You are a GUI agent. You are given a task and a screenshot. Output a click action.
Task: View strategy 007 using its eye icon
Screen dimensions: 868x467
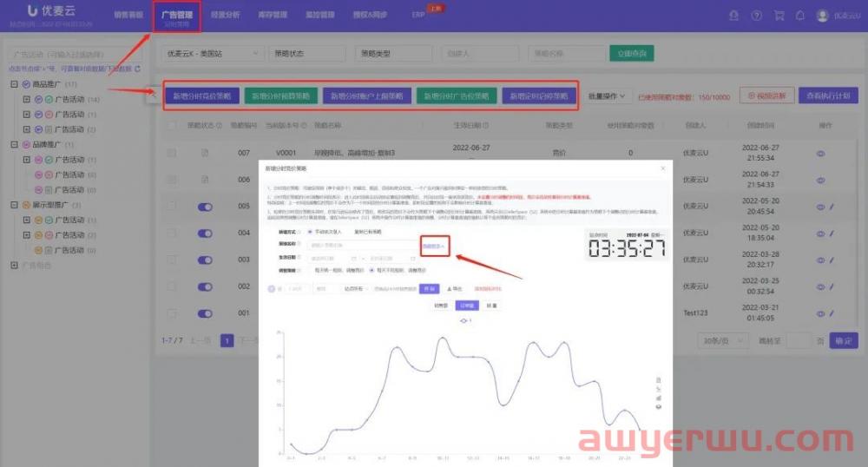[820, 154]
